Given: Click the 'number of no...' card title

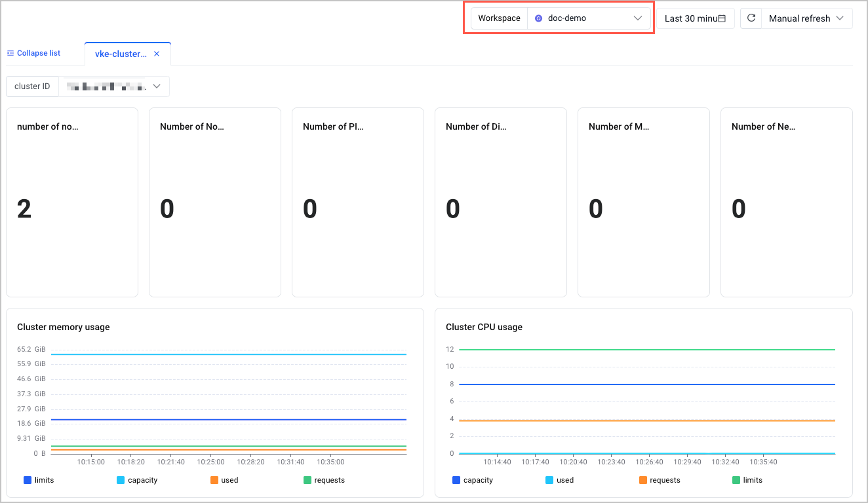Looking at the screenshot, I should [x=48, y=126].
